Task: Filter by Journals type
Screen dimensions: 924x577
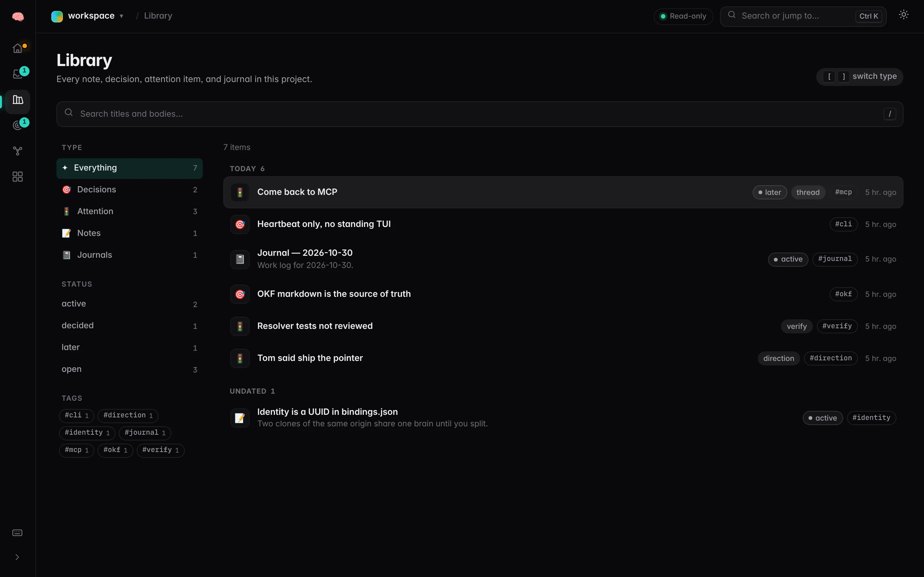Action: pos(129,255)
